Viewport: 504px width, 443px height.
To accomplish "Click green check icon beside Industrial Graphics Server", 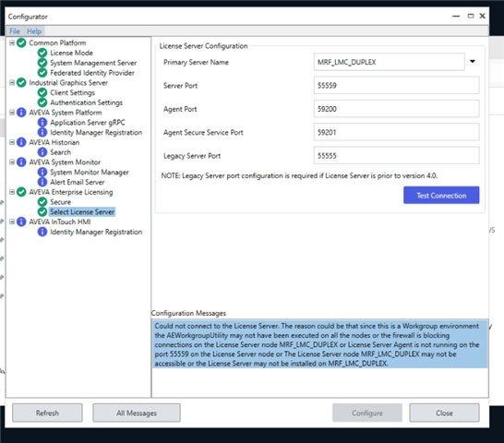I will 21,83.
